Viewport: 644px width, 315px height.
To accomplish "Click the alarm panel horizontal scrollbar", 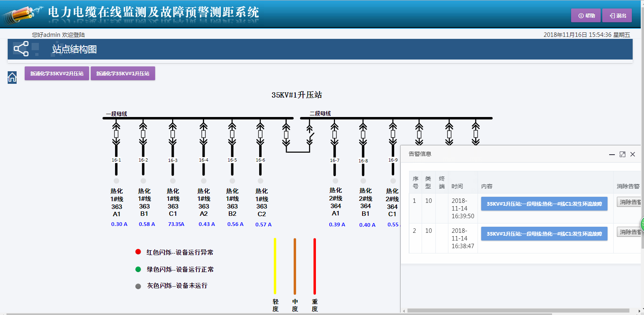I will (518, 311).
